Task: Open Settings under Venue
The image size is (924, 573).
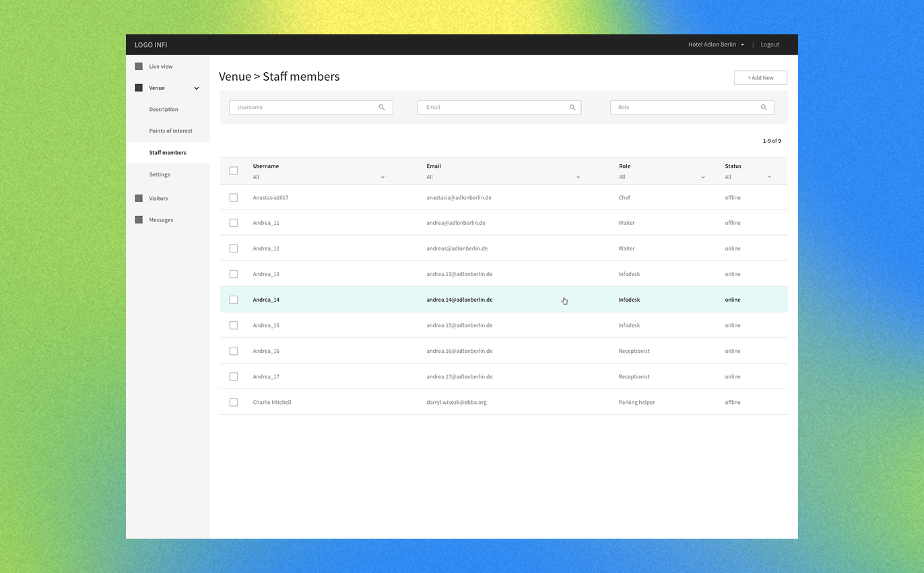Action: pyautogui.click(x=160, y=174)
